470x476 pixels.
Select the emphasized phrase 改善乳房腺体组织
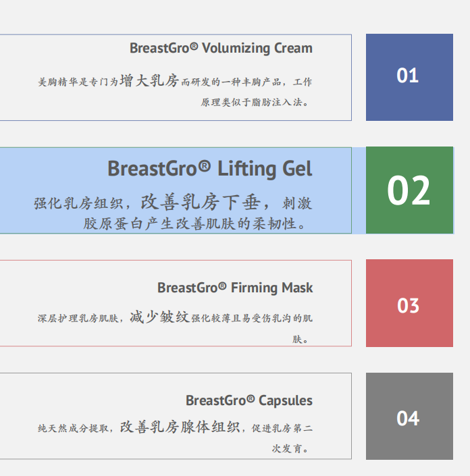click(x=180, y=427)
